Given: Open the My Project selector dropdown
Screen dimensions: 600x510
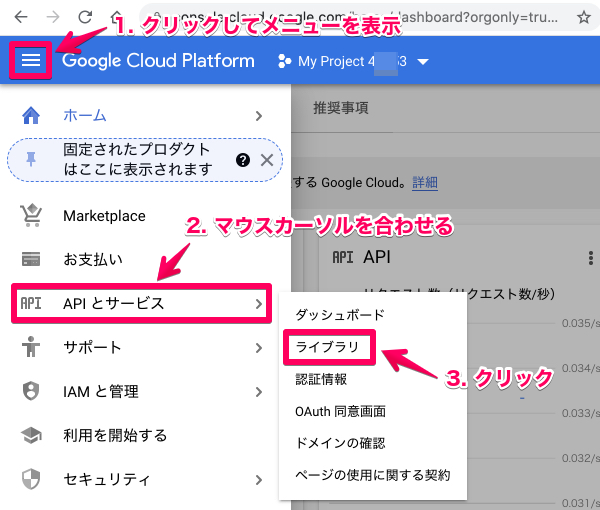Looking at the screenshot, I should tap(423, 62).
